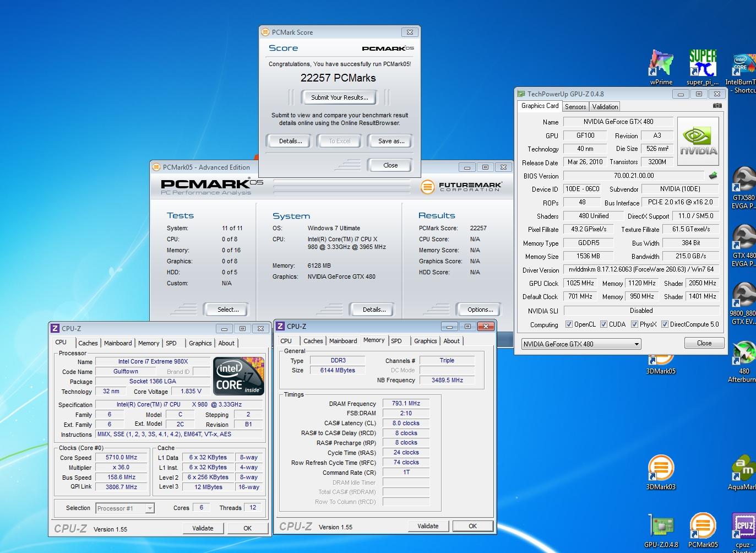The image size is (756, 553).
Task: Click the Intel Core i7 logo in CPU-Z
Action: pos(239,376)
